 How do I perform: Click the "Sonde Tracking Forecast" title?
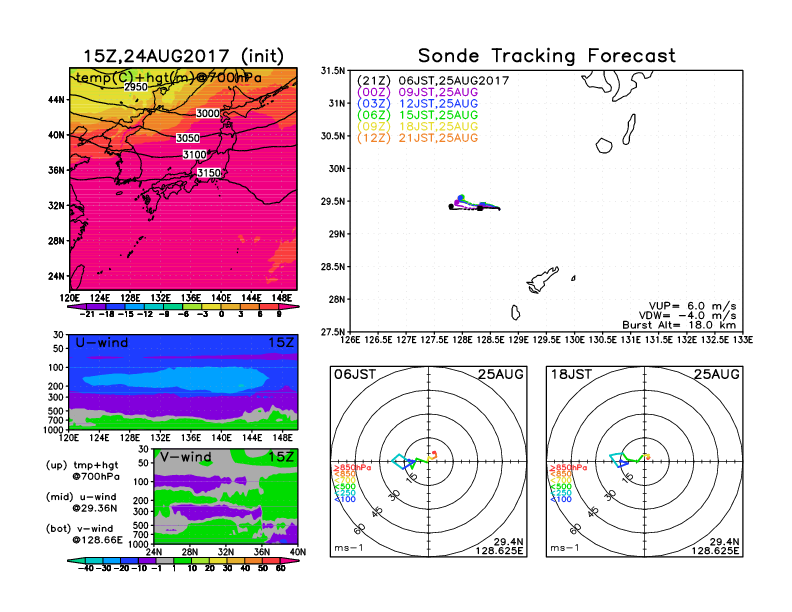tap(547, 56)
